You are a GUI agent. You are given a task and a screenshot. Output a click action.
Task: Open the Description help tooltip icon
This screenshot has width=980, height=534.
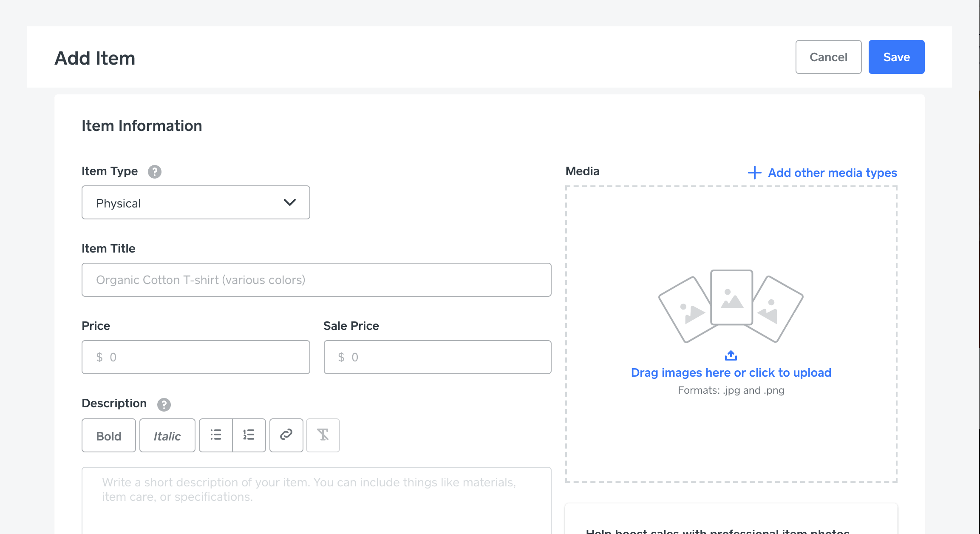point(164,404)
